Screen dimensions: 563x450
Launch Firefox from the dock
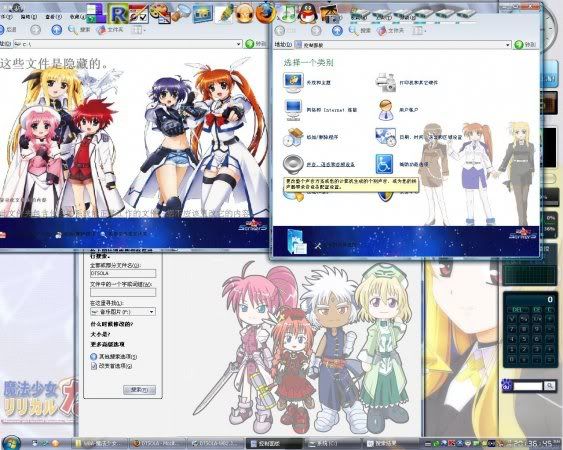[266, 14]
